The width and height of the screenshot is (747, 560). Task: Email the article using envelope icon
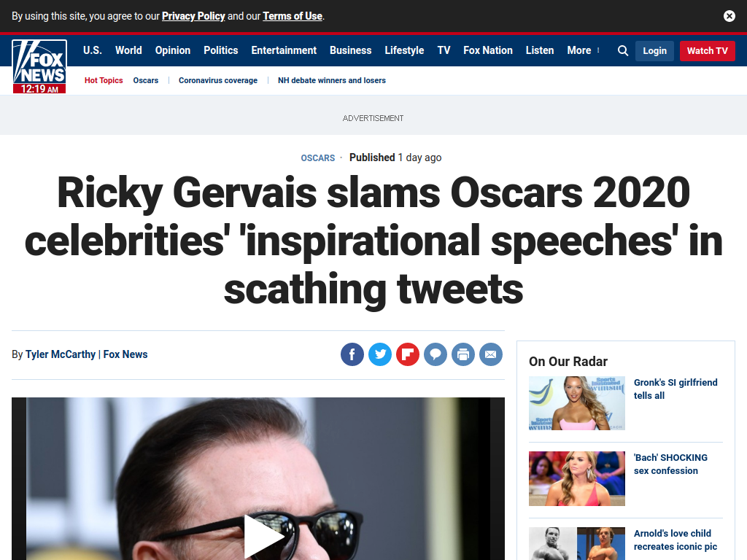(491, 354)
